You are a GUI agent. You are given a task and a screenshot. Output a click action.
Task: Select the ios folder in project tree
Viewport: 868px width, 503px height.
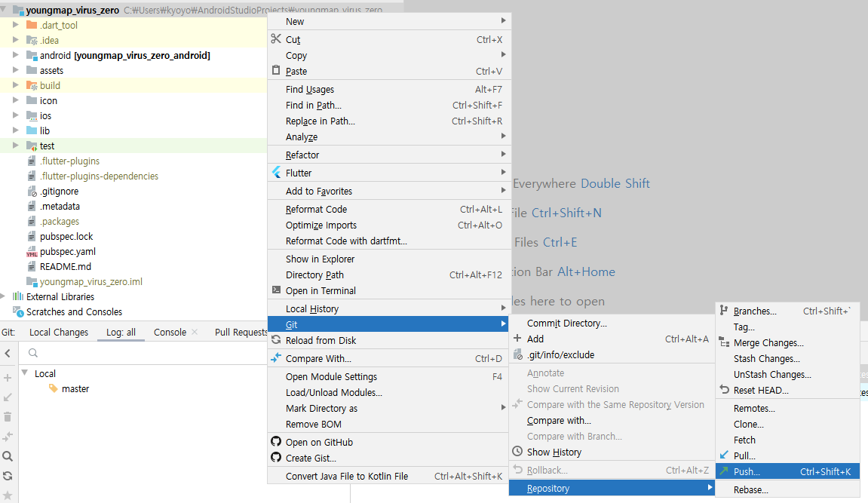pos(45,115)
